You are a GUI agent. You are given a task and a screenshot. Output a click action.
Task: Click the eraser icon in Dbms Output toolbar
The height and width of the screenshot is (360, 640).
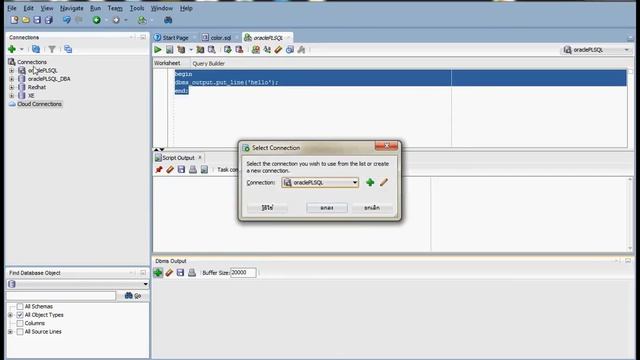(169, 273)
